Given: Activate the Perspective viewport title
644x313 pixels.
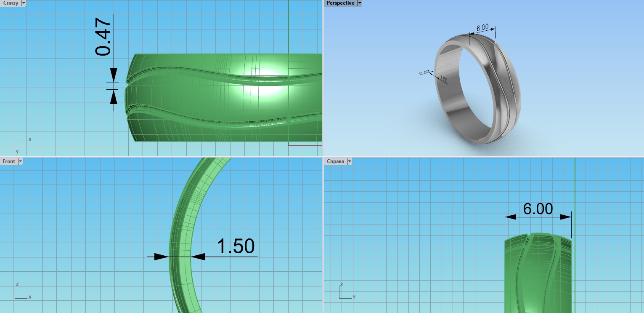Looking at the screenshot, I should pyautogui.click(x=340, y=3).
